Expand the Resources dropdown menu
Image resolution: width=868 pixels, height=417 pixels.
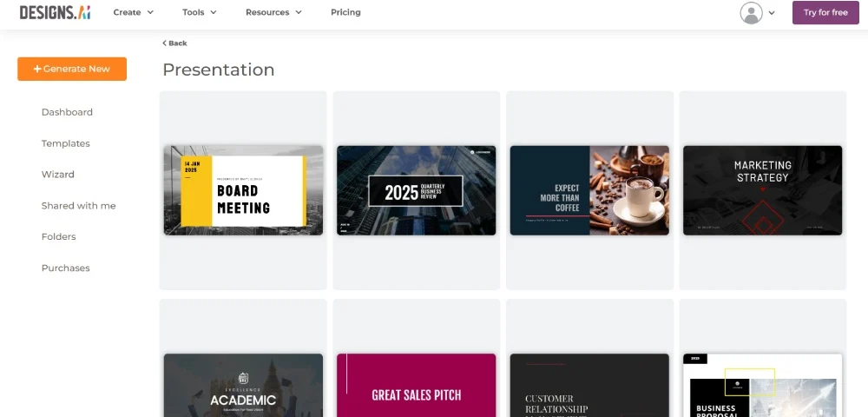tap(273, 13)
